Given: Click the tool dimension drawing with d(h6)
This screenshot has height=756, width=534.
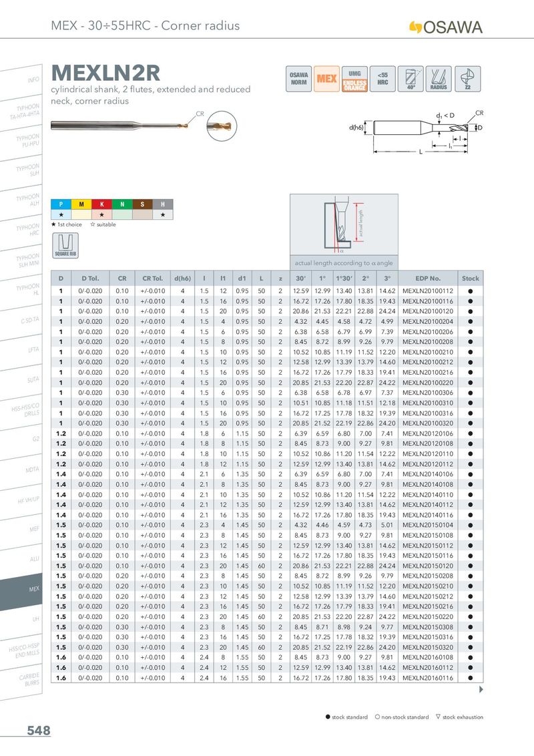Looking at the screenshot, I should (416, 133).
